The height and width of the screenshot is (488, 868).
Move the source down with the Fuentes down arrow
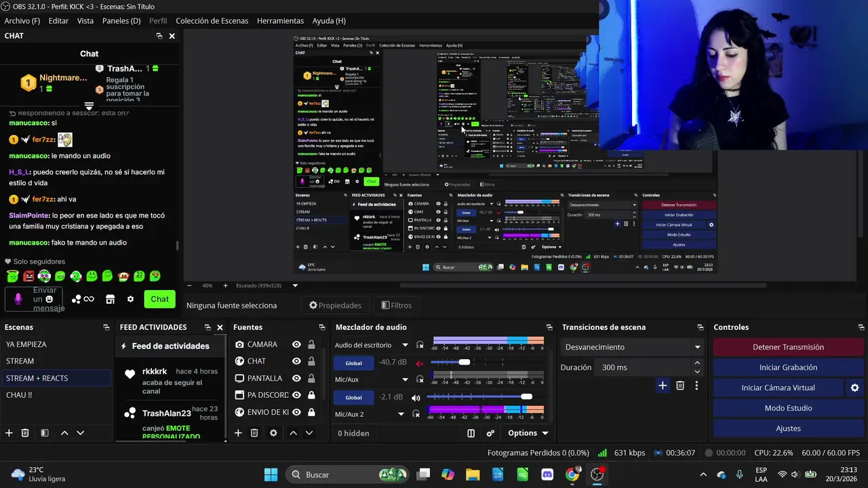[309, 432]
